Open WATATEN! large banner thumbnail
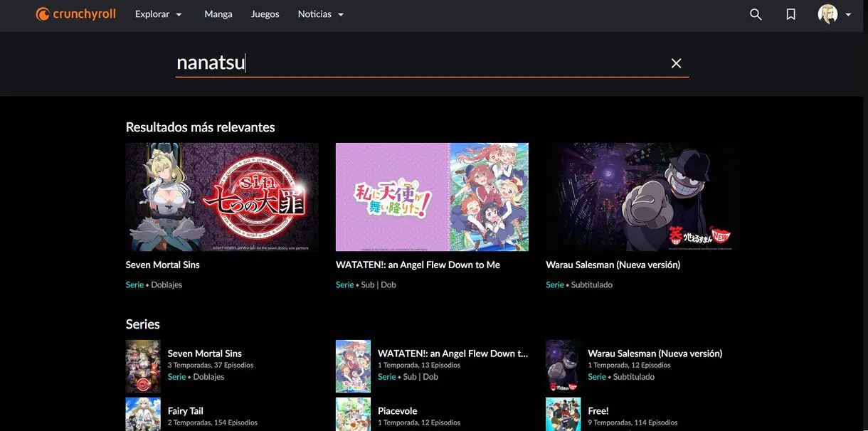 pyautogui.click(x=432, y=197)
